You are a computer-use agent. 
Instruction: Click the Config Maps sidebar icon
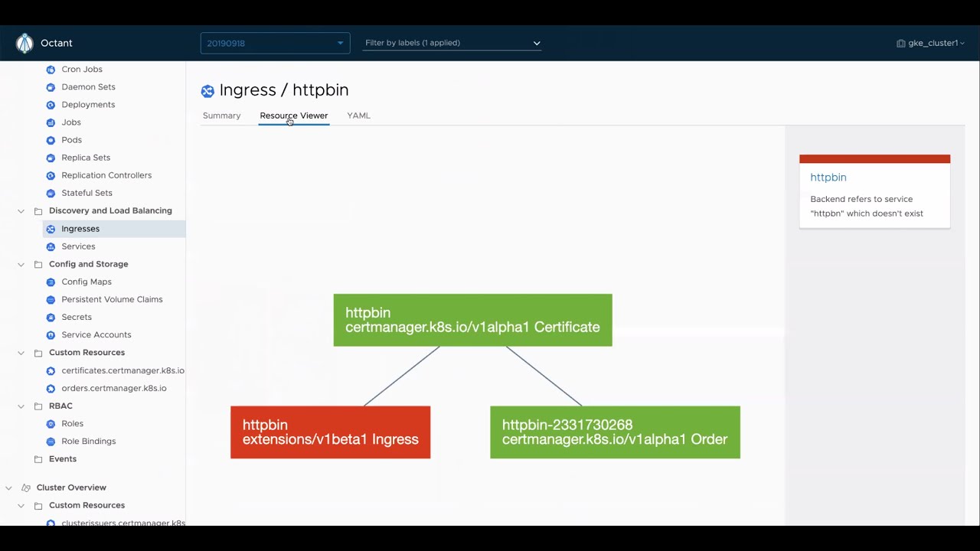pyautogui.click(x=51, y=282)
